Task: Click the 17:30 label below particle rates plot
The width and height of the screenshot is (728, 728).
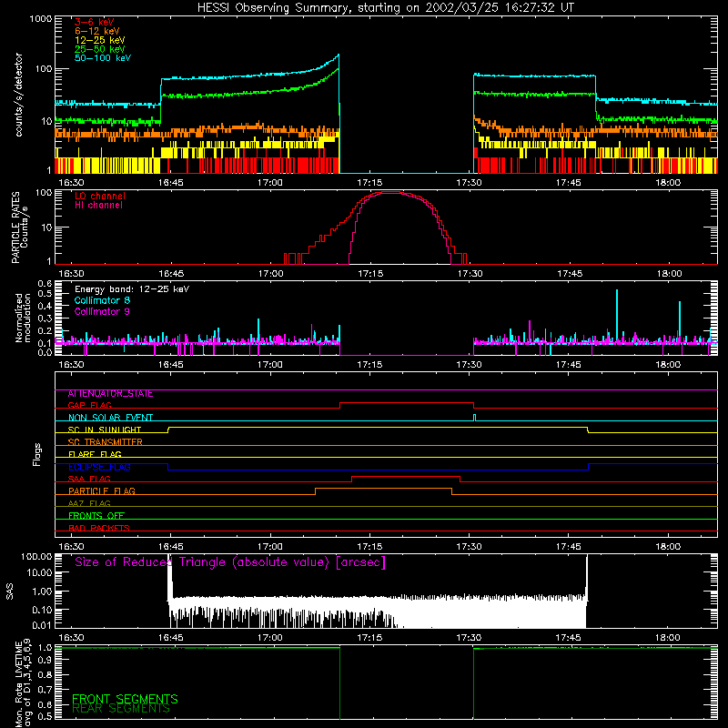Action: coord(470,274)
